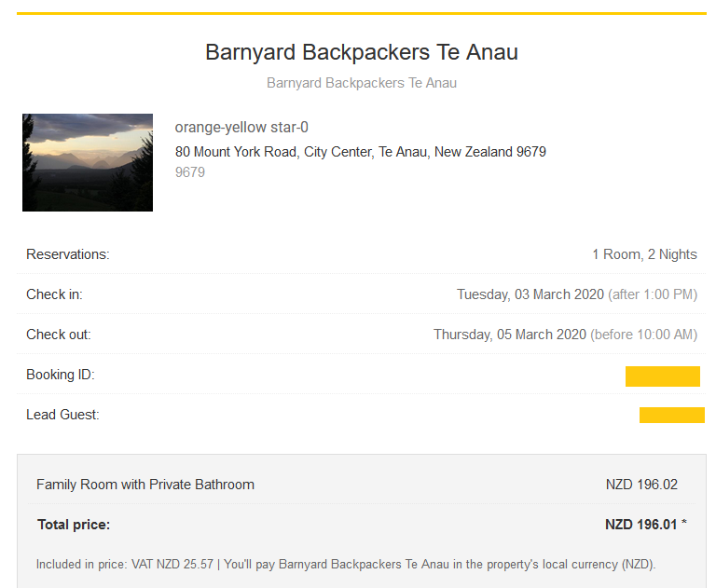
Task: Click the Thursday, 05 March 2020 check-out date
Action: [509, 335]
